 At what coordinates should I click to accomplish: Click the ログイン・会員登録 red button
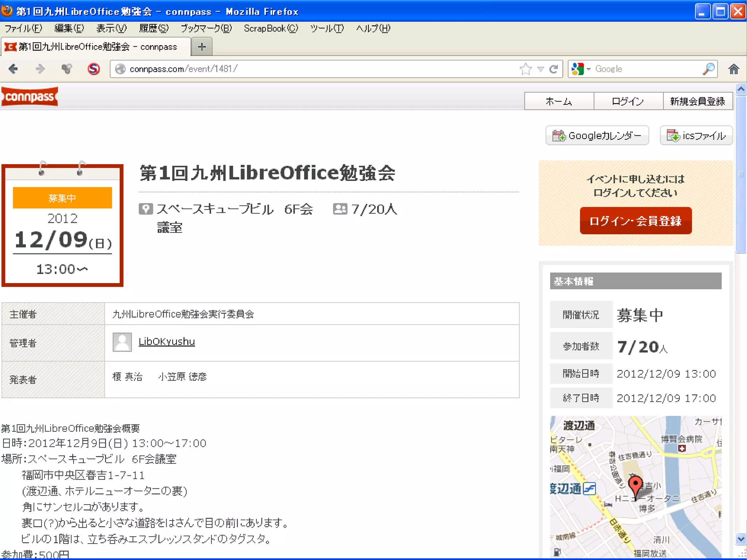(635, 221)
